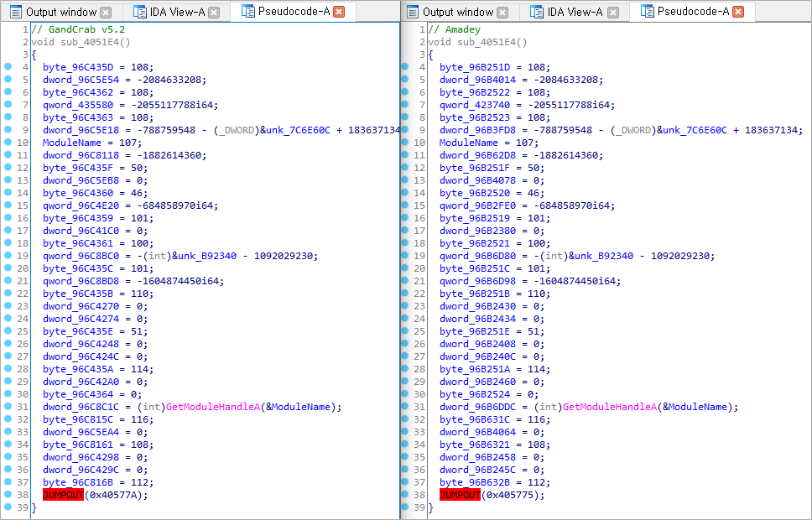The width and height of the screenshot is (812, 520).
Task: Click unk_B92340 reference in left pane
Action: click(206, 255)
